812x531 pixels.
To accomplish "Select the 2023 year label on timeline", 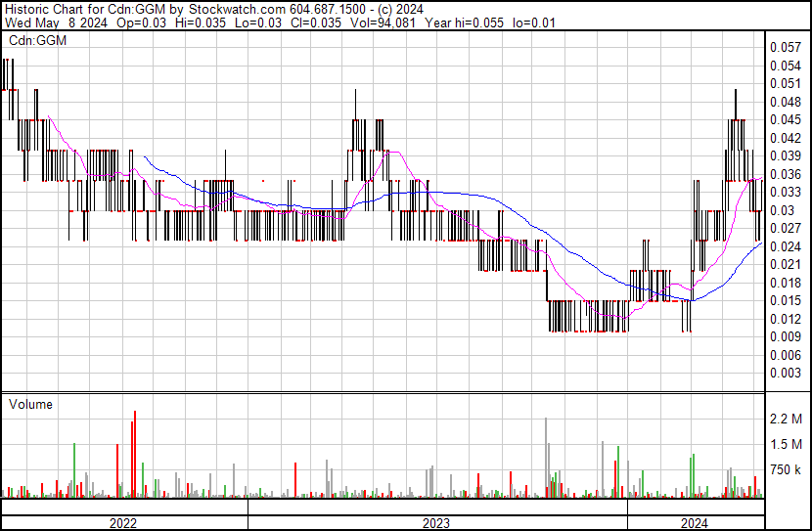I will point(436,523).
